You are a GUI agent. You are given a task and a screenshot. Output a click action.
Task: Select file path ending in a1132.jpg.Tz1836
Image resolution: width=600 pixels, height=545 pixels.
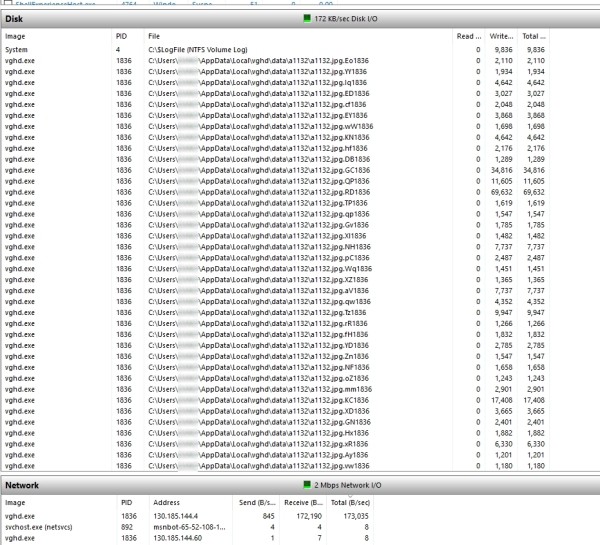pyautogui.click(x=257, y=313)
